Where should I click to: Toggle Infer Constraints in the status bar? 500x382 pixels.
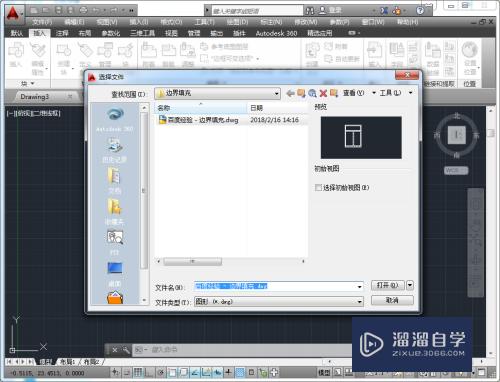click(x=115, y=372)
